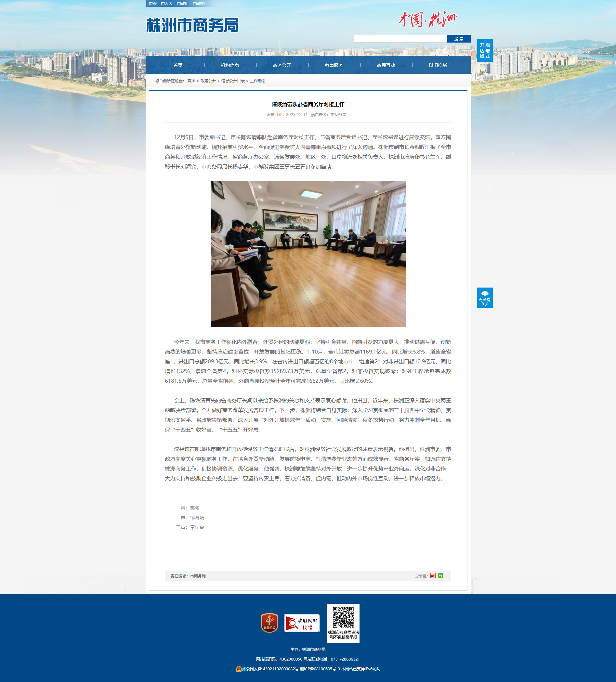The image size is (616, 682).
Task: Enable the 开启适老模式 elderly mode
Action: (x=485, y=50)
